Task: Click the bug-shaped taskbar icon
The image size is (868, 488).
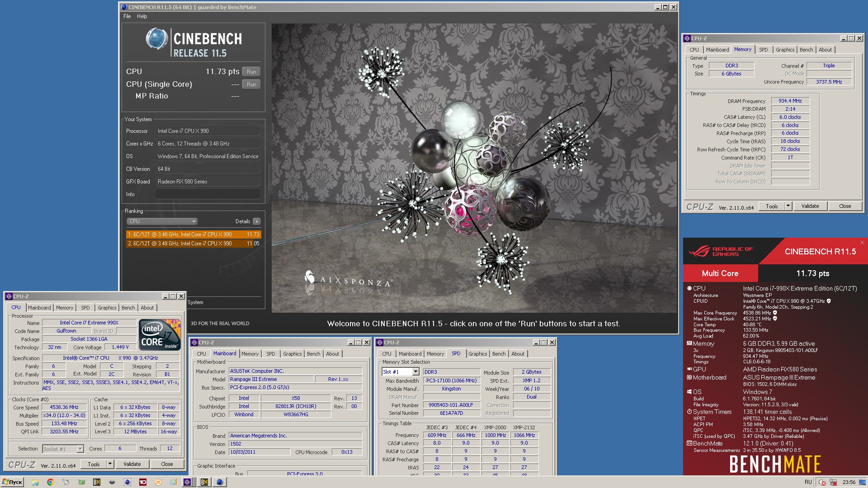Action: point(112,482)
